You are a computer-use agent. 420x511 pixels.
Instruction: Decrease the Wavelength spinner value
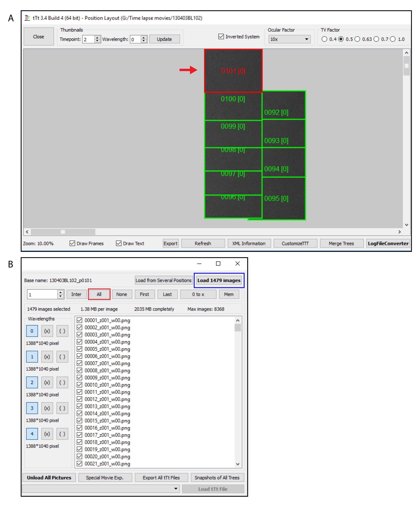tap(144, 41)
